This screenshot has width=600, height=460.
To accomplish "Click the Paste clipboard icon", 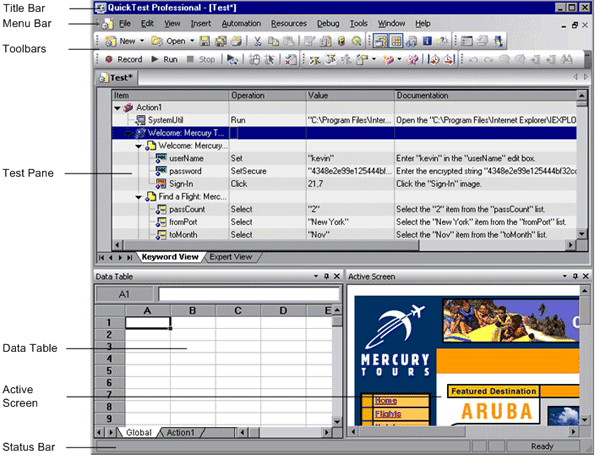I will click(289, 41).
